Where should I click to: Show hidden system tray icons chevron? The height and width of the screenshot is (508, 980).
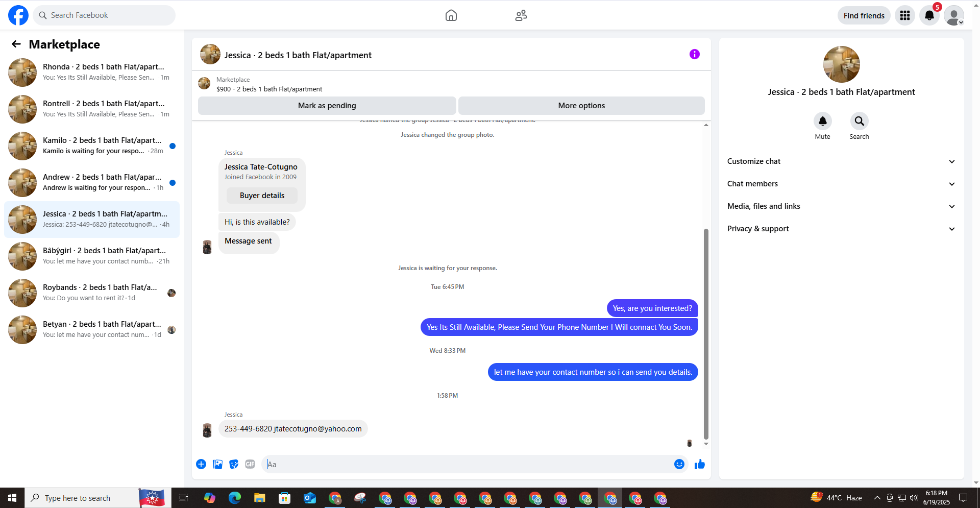tap(877, 498)
